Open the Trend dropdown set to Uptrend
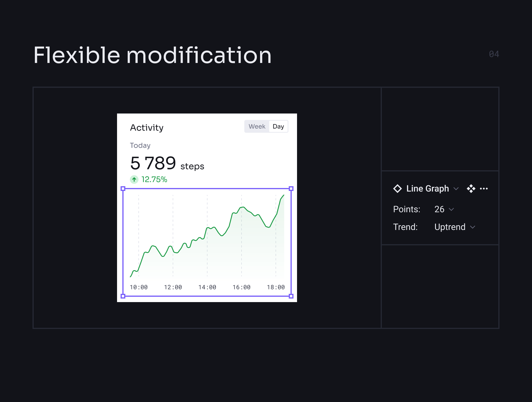The width and height of the screenshot is (532, 402). 455,227
